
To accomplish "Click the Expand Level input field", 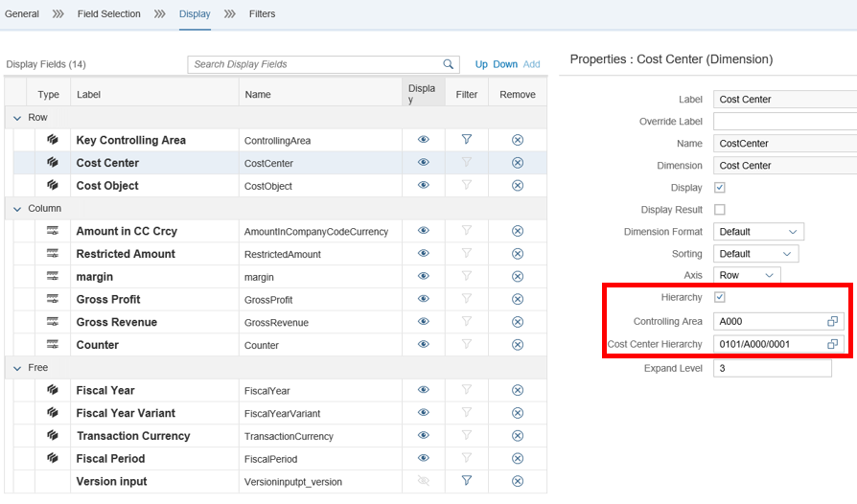I will point(773,368).
